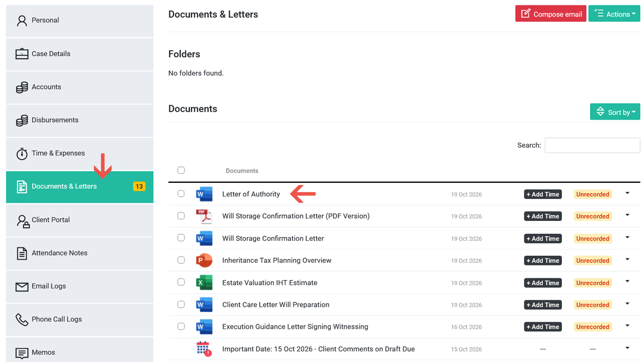Viewport: 644px width, 362px height.
Task: Click the Disbursements coins icon
Action: 21,120
